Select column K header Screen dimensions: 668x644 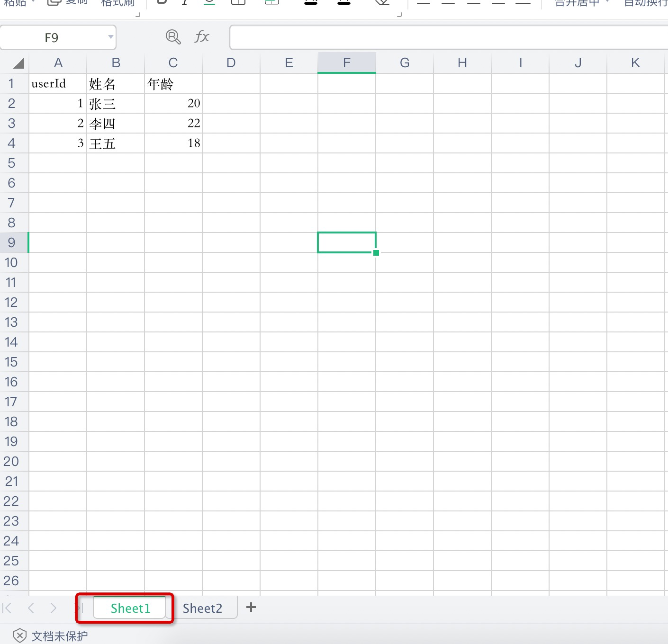pos(636,63)
